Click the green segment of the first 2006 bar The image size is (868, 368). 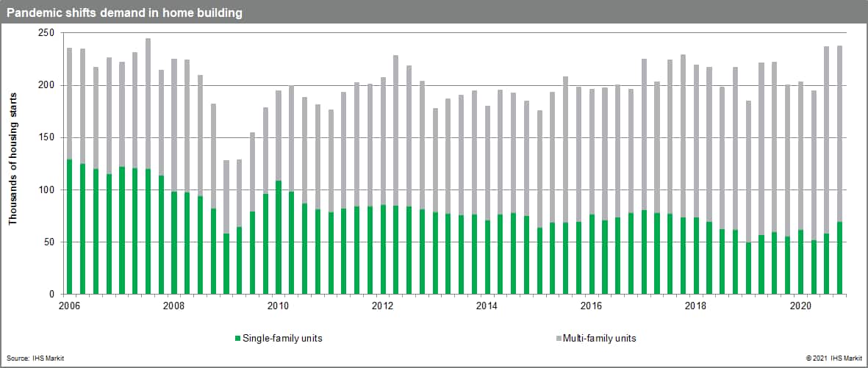point(70,226)
